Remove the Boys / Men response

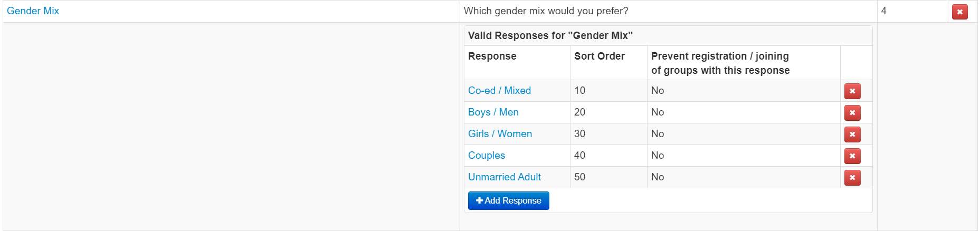click(x=852, y=113)
